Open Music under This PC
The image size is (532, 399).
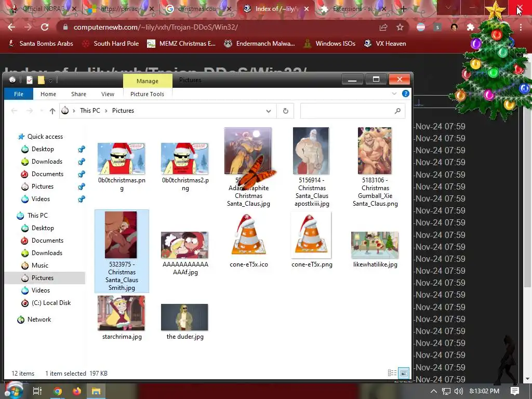tap(39, 265)
